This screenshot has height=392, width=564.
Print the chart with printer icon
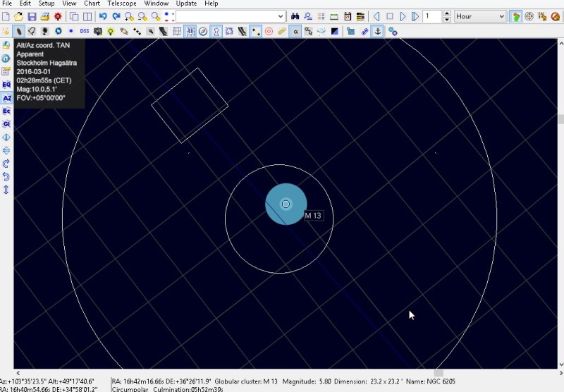click(44, 16)
